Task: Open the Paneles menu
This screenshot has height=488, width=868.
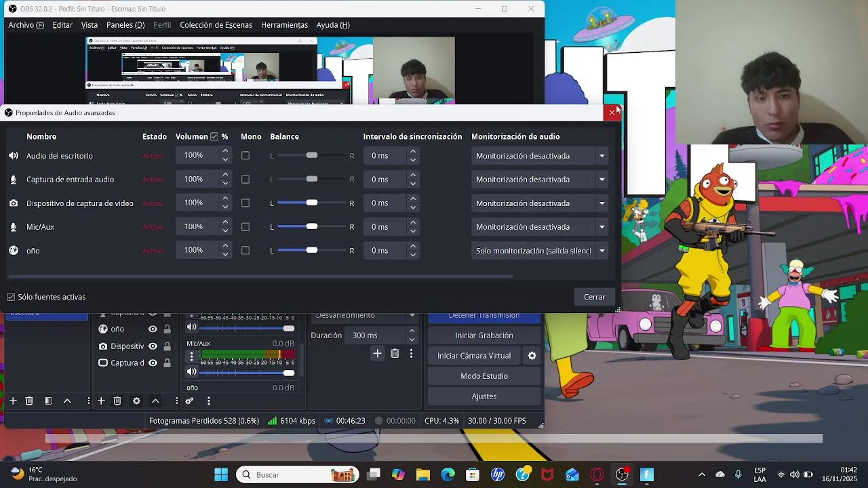Action: (x=125, y=25)
